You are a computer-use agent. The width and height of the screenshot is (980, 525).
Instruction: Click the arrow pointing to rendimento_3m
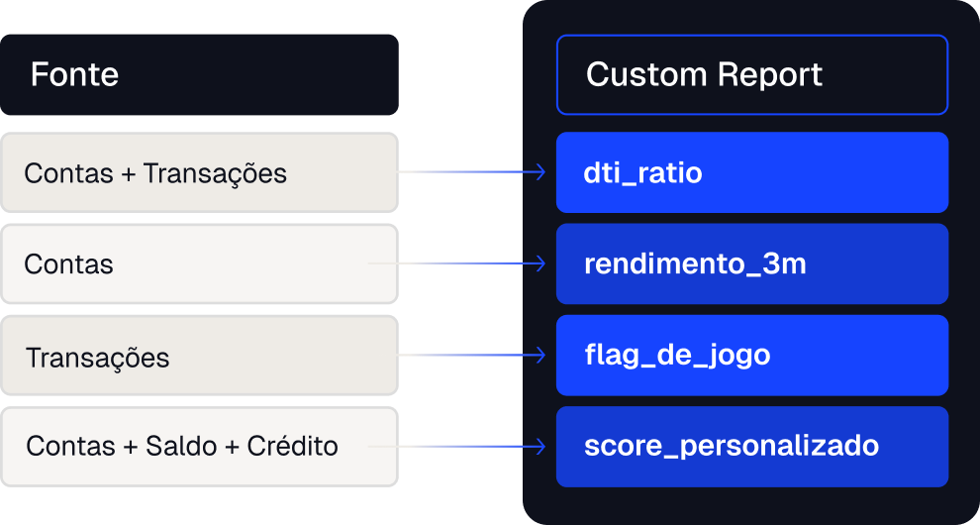(539, 263)
